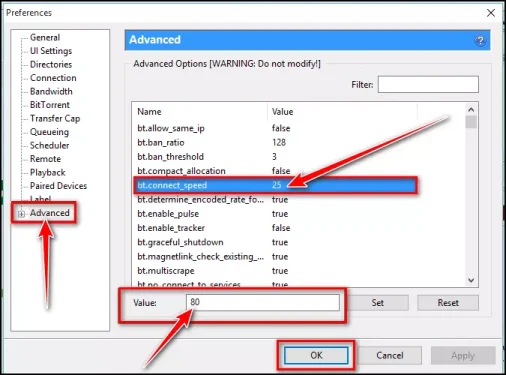This screenshot has height=375, width=506.
Task: Select the bt.connect_speed row
Action: [275, 185]
